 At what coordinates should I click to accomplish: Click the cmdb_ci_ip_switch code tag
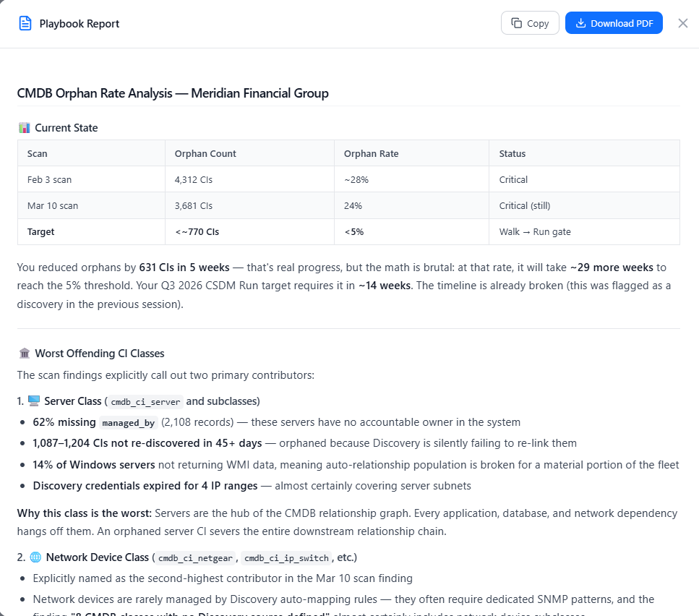tap(288, 558)
